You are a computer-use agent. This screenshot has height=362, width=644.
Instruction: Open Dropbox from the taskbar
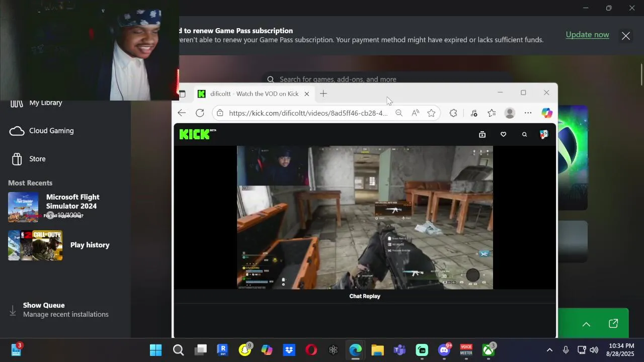click(289, 350)
